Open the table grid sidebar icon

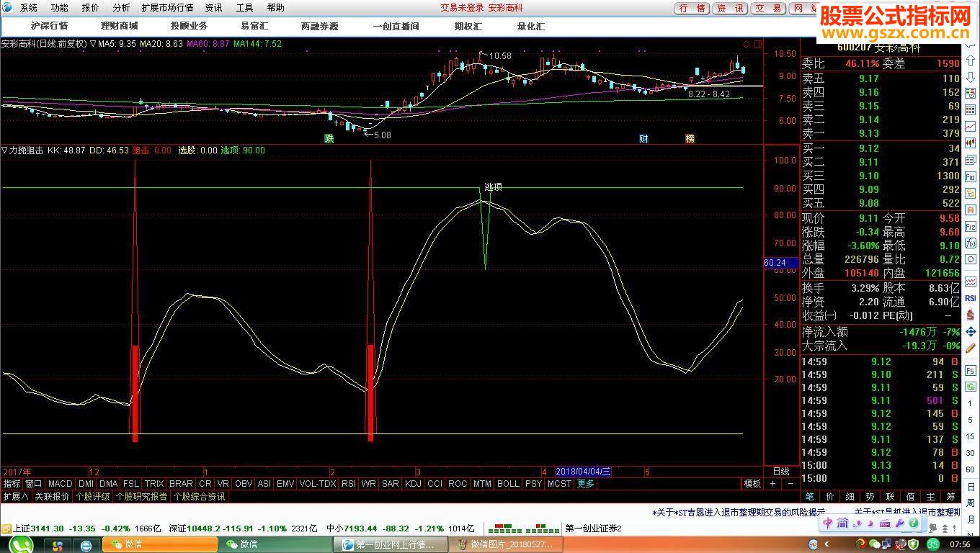tap(971, 109)
